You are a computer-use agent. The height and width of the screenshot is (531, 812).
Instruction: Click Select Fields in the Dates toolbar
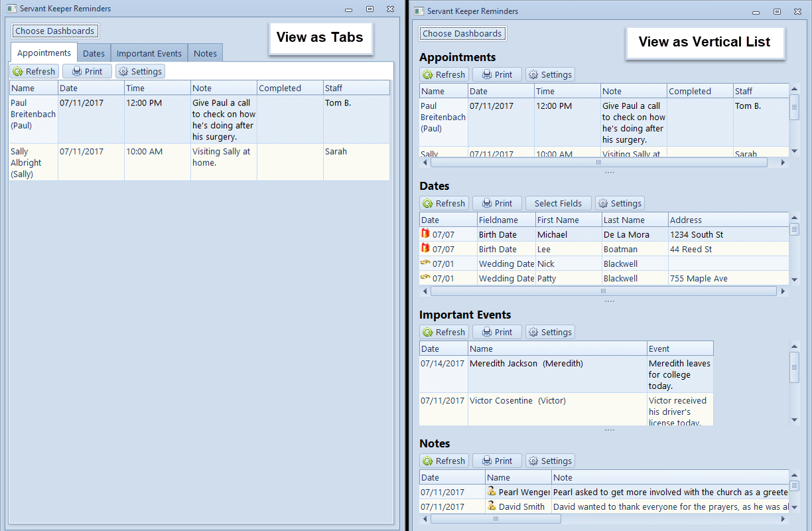point(558,203)
